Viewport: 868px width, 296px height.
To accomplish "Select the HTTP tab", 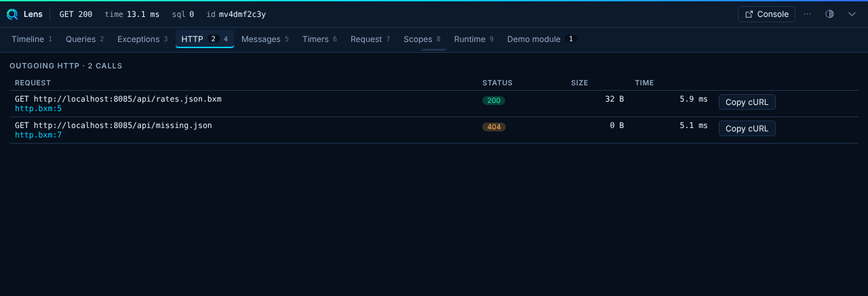I will (205, 39).
